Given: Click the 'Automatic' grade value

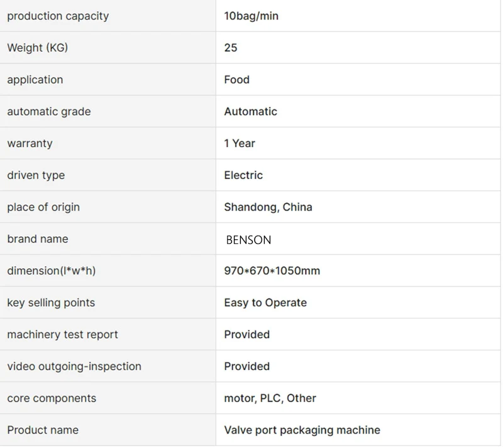Looking at the screenshot, I should (x=250, y=111).
